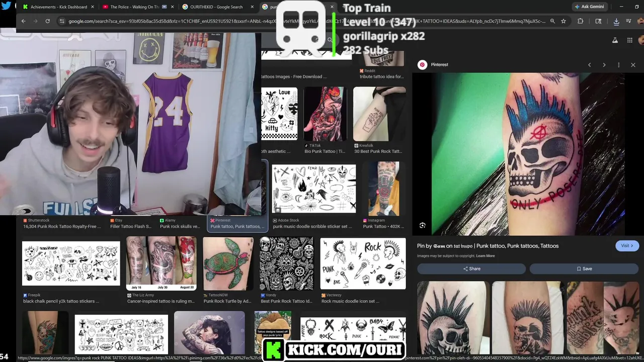This screenshot has height=362, width=644.
Task: Click '16,304 Punk Rock Tattoo Royalty-Free' caption
Action: point(62,227)
